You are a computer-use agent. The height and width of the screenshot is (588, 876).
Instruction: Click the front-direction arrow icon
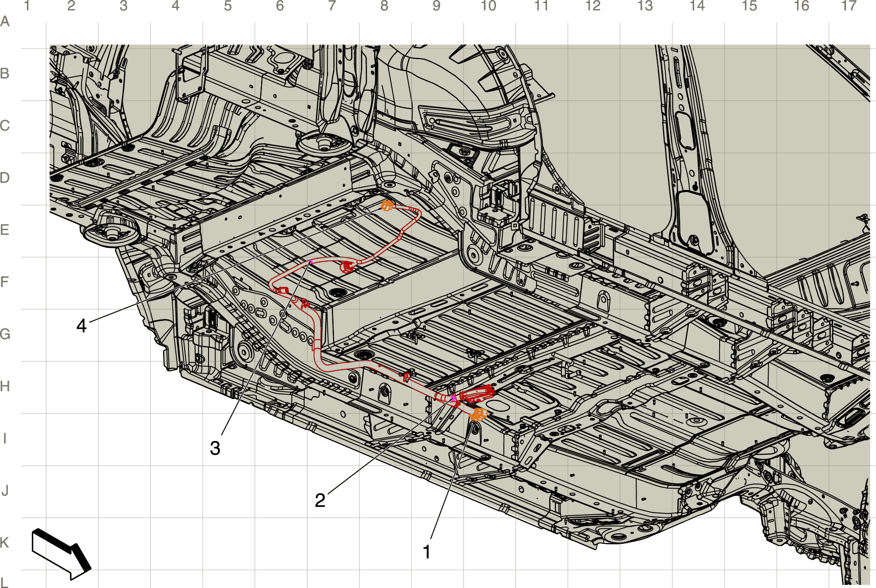tap(61, 554)
